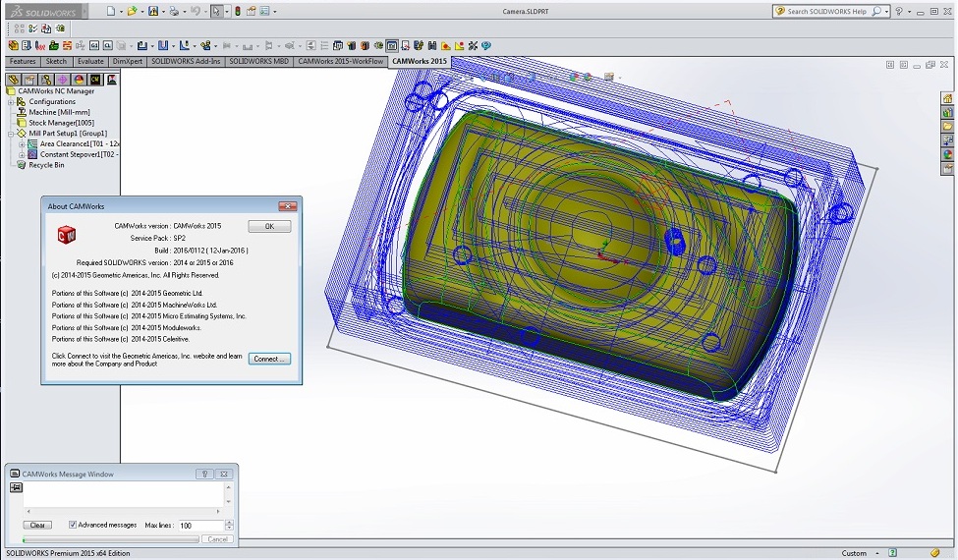The image size is (958, 560).
Task: Click the CL toolbar icon
Action: coord(107,45)
